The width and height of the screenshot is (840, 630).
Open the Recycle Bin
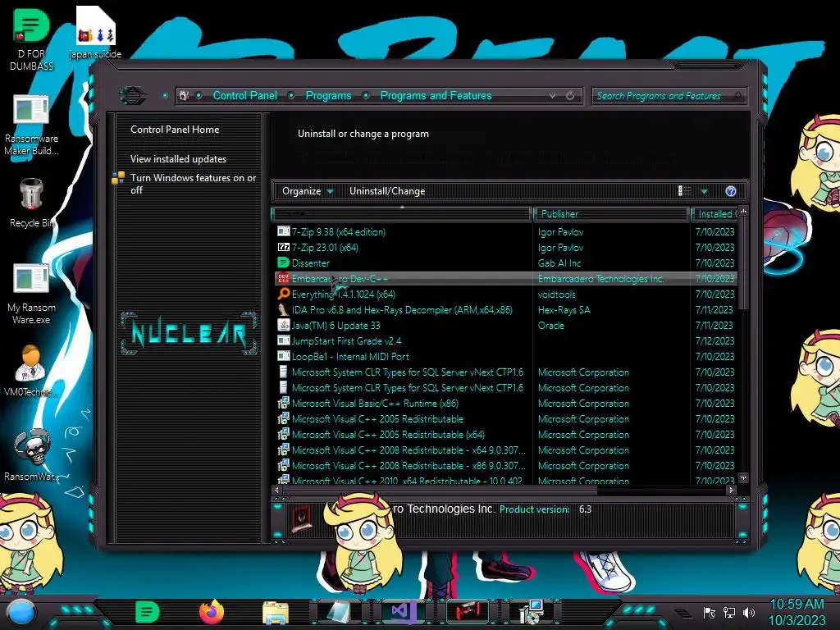[31, 203]
